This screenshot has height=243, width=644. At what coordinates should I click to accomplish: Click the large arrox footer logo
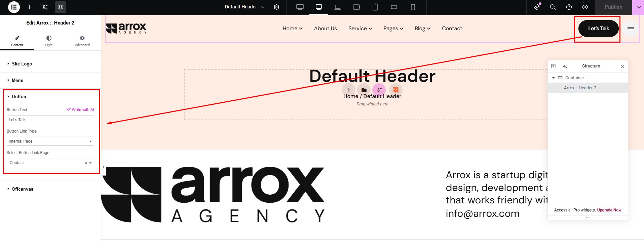tap(213, 195)
